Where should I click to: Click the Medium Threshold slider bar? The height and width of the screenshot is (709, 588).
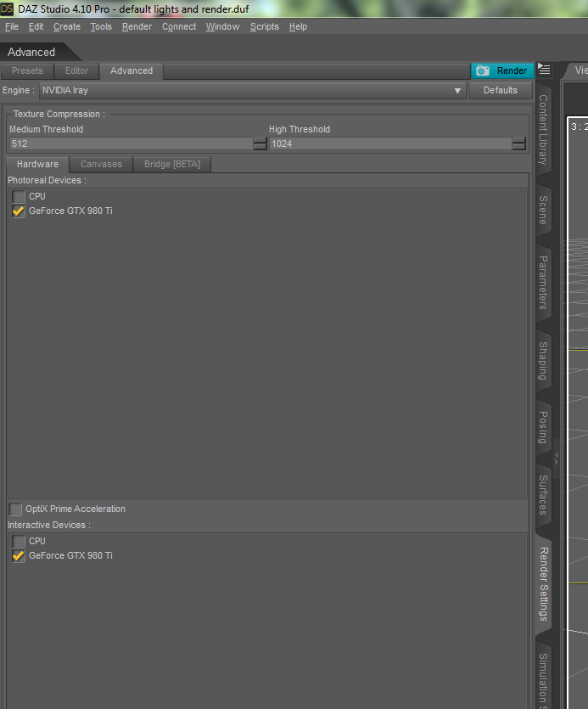point(131,143)
